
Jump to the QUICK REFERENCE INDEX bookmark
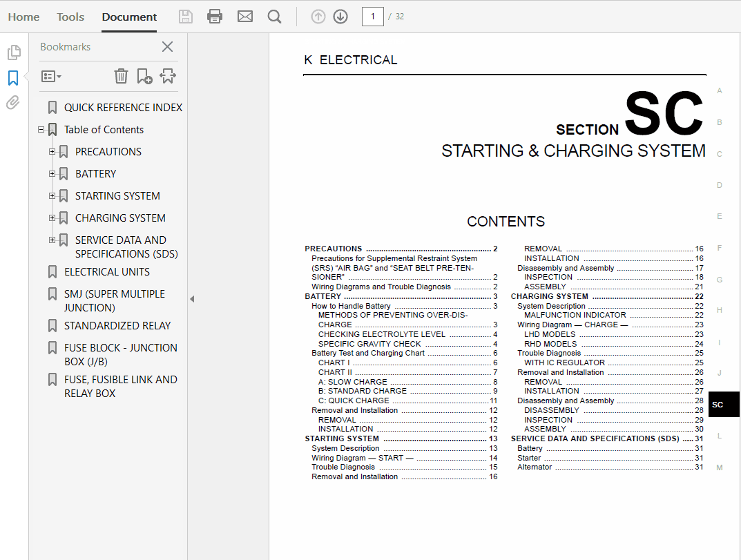pos(122,107)
